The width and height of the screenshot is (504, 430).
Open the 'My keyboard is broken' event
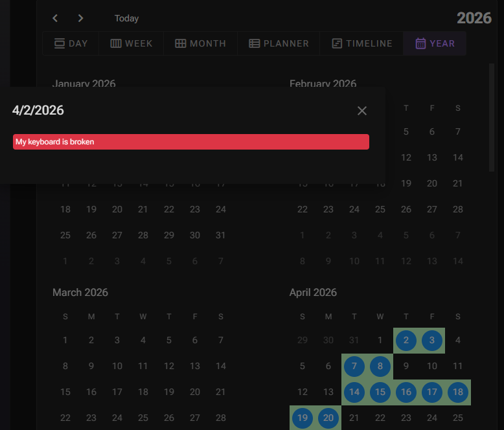point(191,142)
